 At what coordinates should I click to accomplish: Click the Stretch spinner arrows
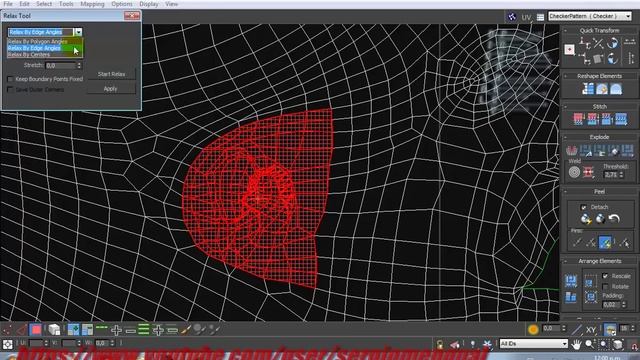click(79, 65)
